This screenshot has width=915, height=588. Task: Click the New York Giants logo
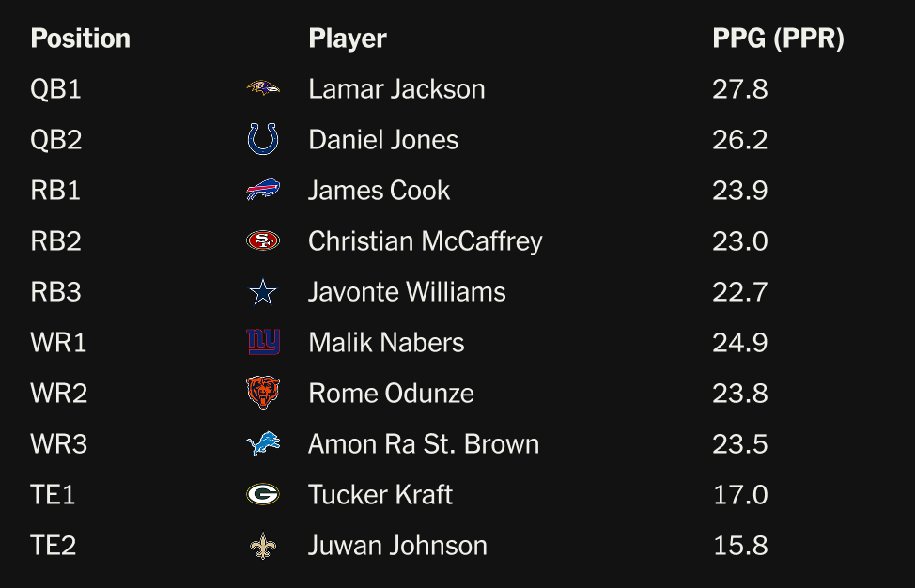tap(263, 343)
